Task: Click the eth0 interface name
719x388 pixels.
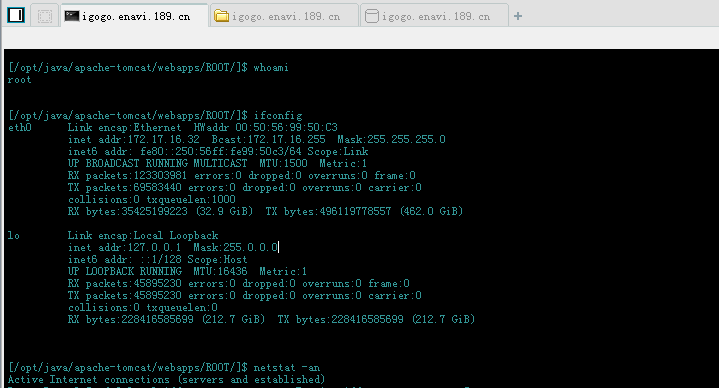Action: 20,127
